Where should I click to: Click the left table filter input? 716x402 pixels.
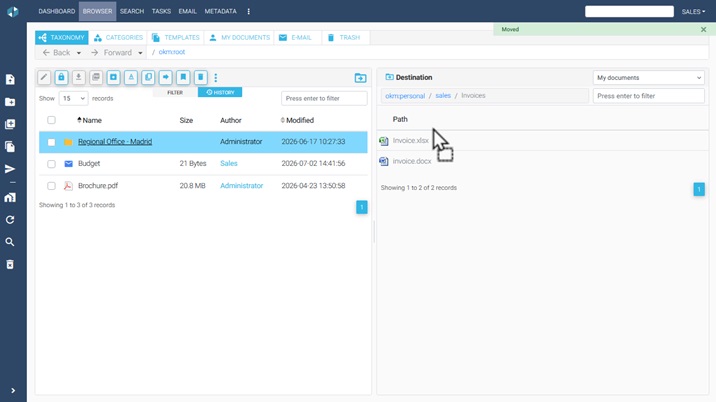[x=324, y=98]
